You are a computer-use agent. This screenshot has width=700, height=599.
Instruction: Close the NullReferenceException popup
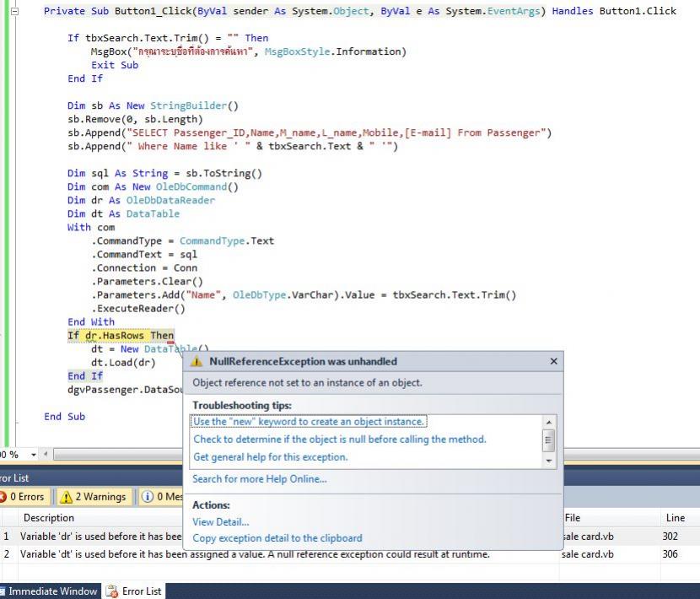[553, 361]
